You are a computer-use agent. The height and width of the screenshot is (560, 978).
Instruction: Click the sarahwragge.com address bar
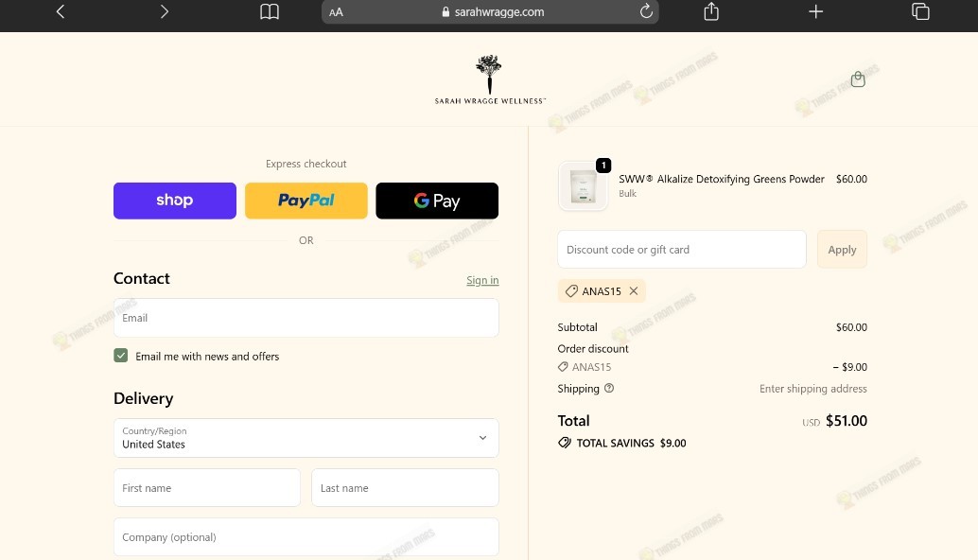pyautogui.click(x=490, y=12)
